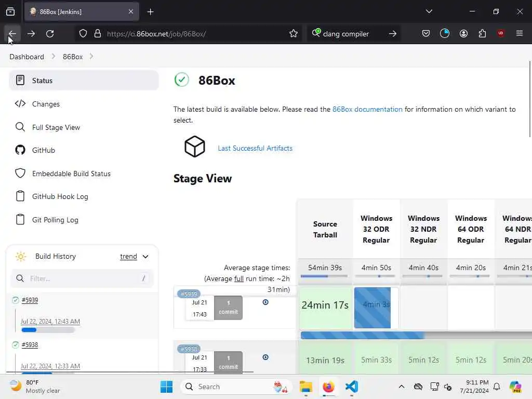Click the #5939 badge in Stage View
532x399 pixels.
pyautogui.click(x=189, y=294)
